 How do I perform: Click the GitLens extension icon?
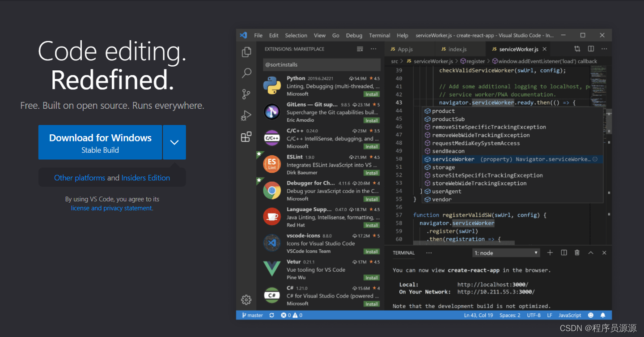(x=272, y=112)
